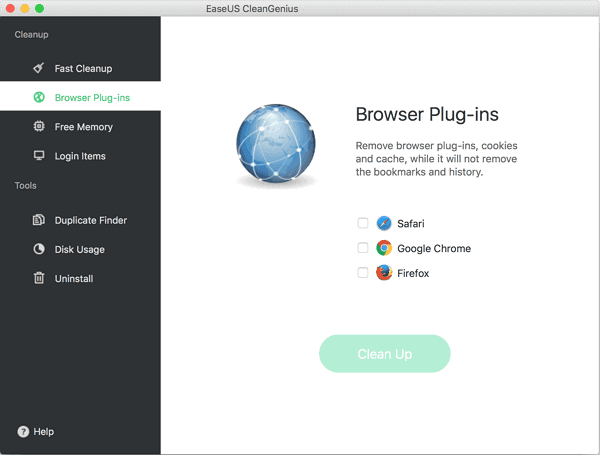The image size is (600, 455).
Task: Click the Fast Cleanup broom icon
Action: coord(39,69)
